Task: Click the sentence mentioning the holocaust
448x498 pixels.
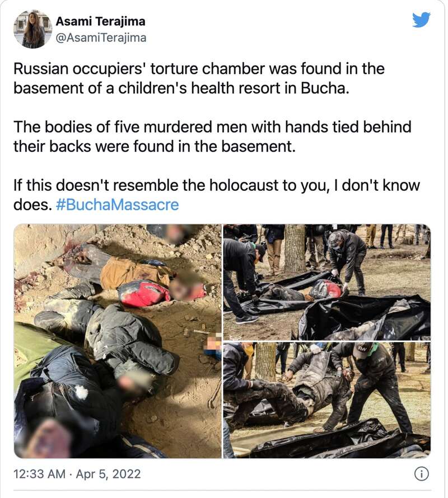Action: (x=217, y=195)
